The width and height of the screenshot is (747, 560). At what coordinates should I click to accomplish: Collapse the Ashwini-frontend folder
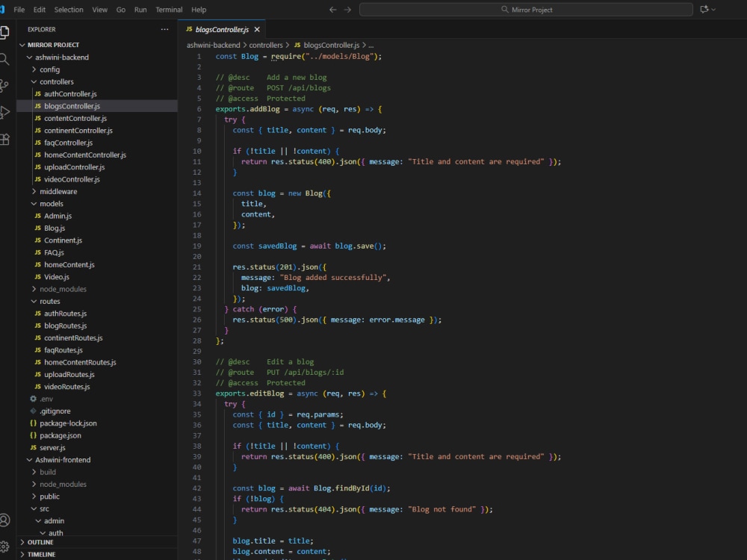97,460
